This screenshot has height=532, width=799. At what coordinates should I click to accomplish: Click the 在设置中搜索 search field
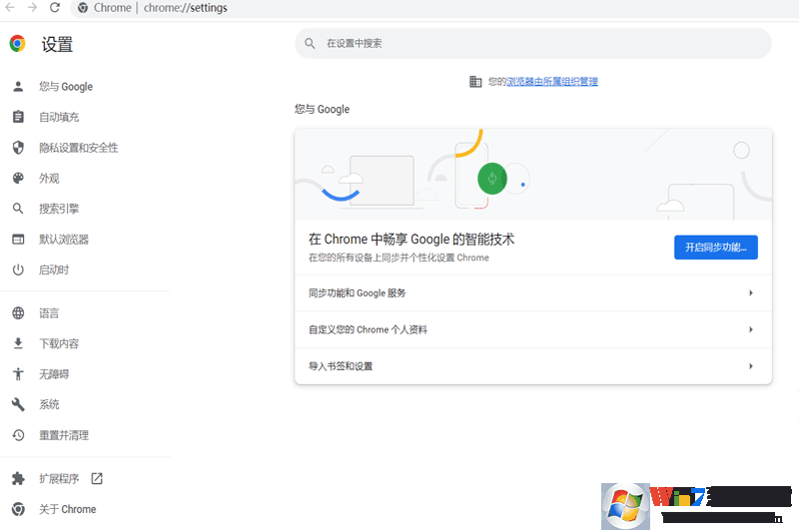pyautogui.click(x=533, y=43)
